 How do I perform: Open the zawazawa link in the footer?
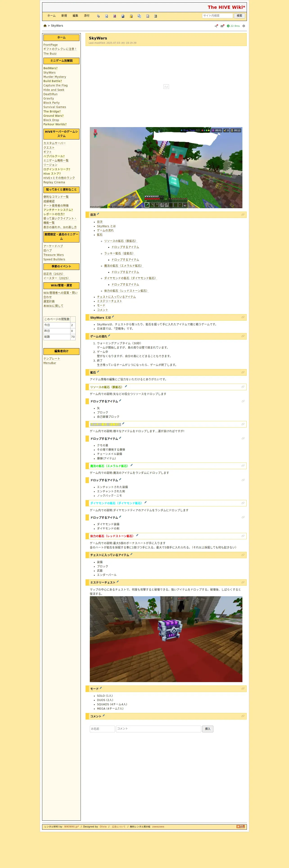click(x=158, y=827)
